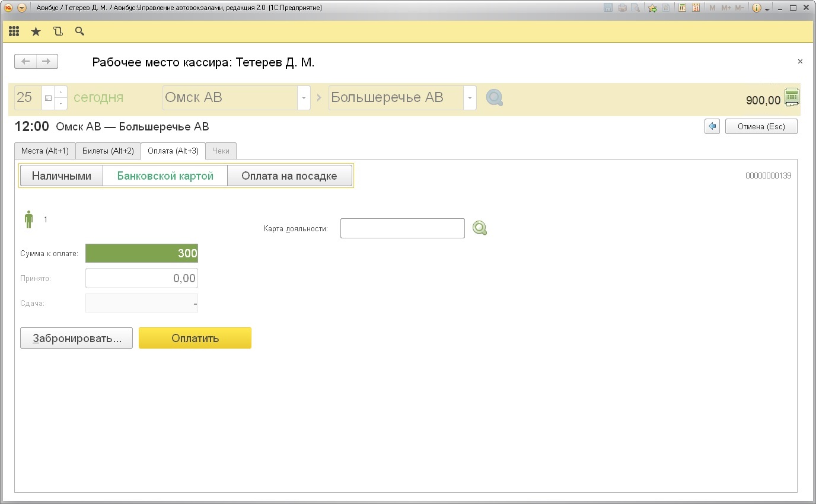Switch to the Билеты (Alt+2) tab

108,151
